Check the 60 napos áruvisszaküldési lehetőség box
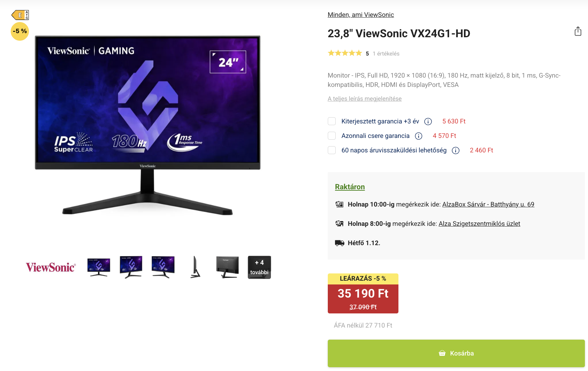The width and height of the screenshot is (588, 371). (x=332, y=150)
